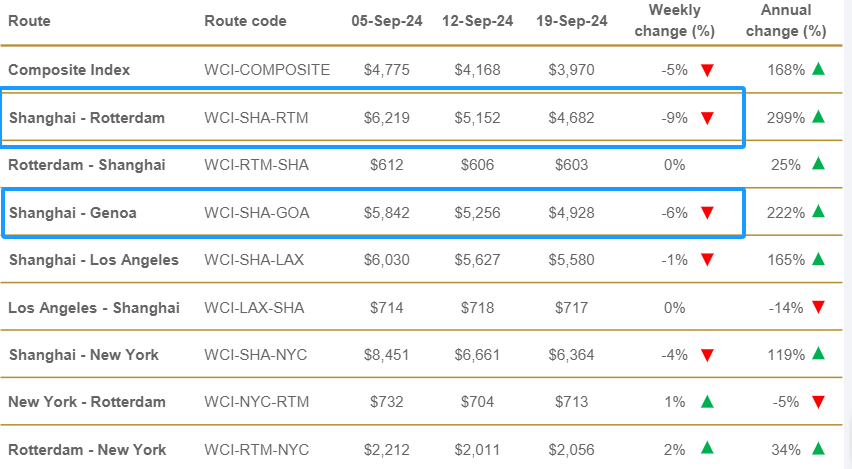The height and width of the screenshot is (469, 852).
Task: Click the green up arrow next to 25% annual change
Action: (x=818, y=163)
